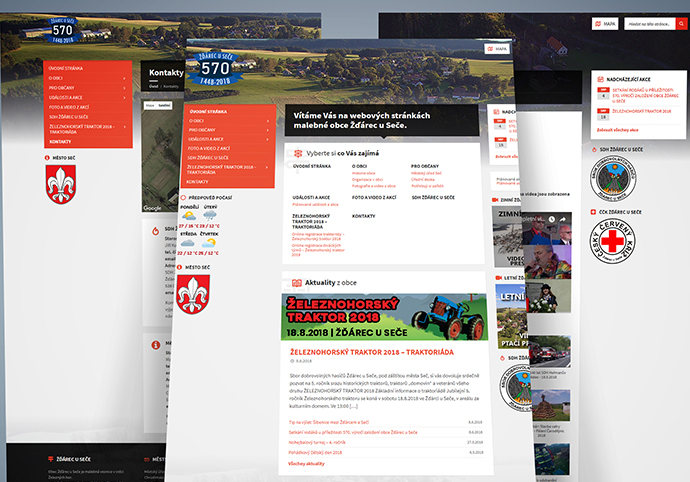The height and width of the screenshot is (482, 690).
Task: Expand O obci chevron in center menu
Action: (x=268, y=121)
